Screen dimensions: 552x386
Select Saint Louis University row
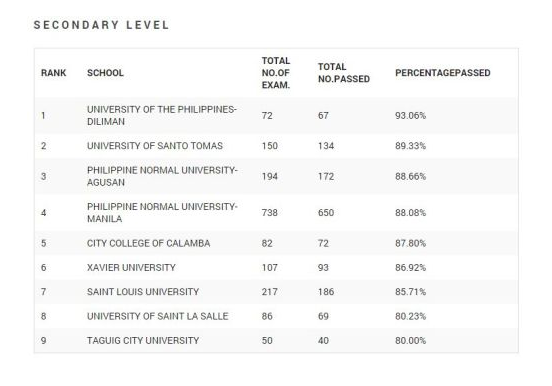[x=276, y=292]
